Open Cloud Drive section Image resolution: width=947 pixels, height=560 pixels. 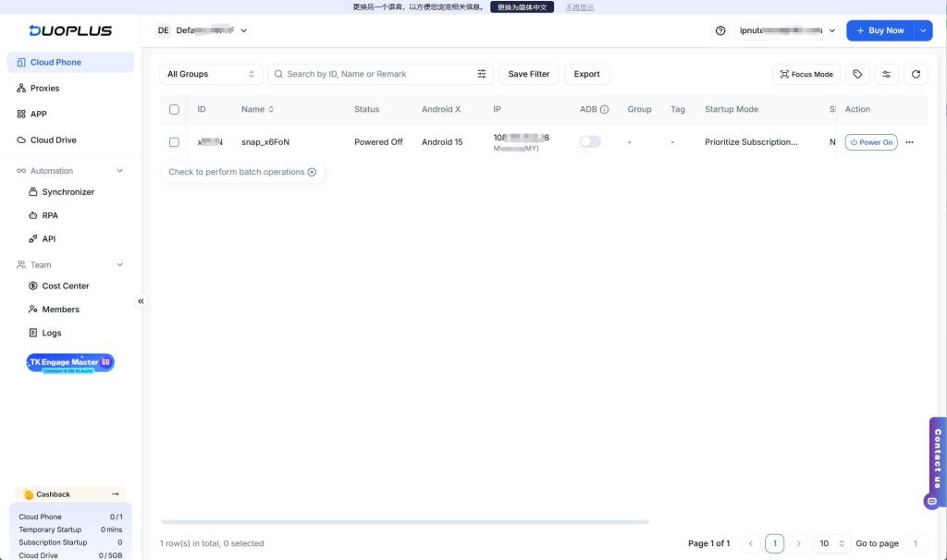pos(53,140)
